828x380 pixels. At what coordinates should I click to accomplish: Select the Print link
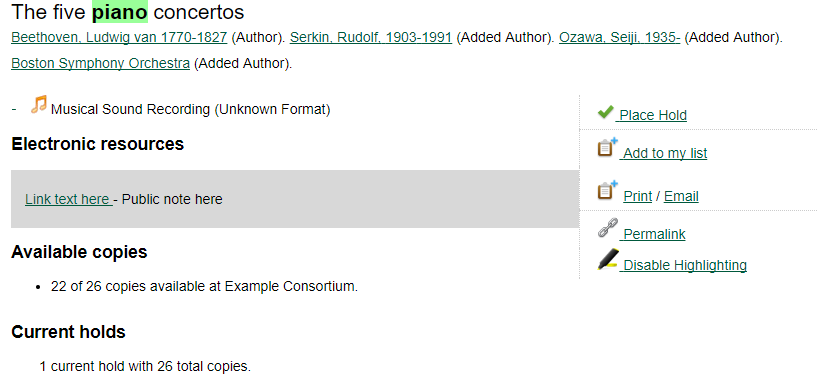click(x=637, y=196)
